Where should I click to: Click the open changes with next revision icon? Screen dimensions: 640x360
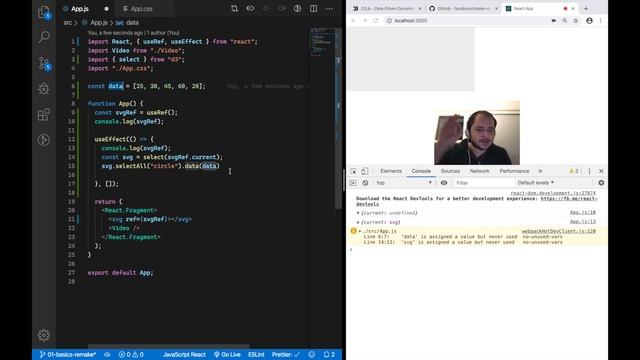click(x=282, y=9)
